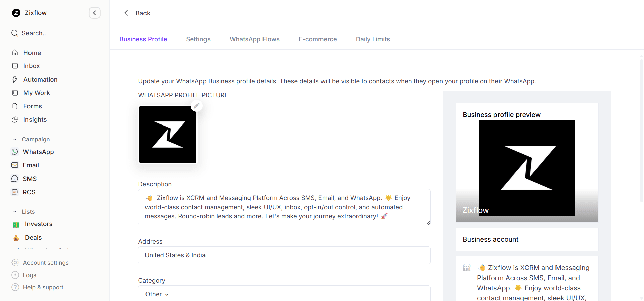Click the Back text button
The height and width of the screenshot is (301, 644).
point(143,13)
